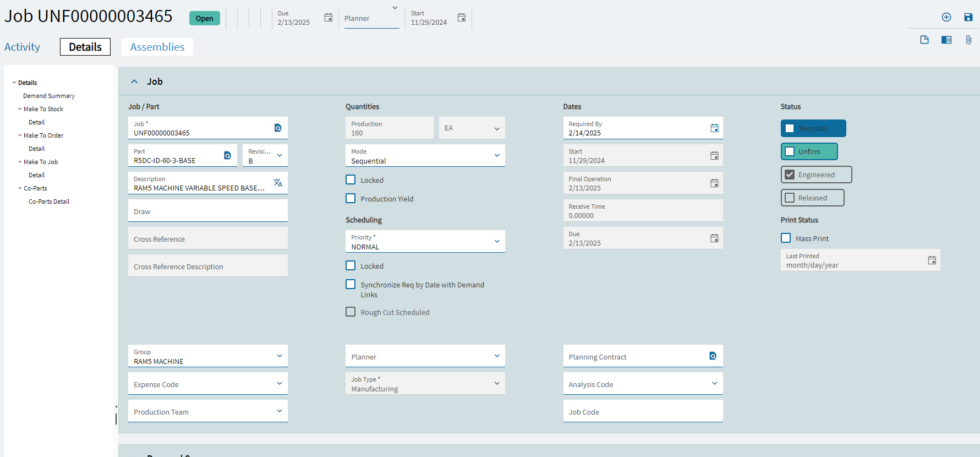Open the Final Operation calendar icon
This screenshot has width=980, height=457.
pyautogui.click(x=714, y=183)
